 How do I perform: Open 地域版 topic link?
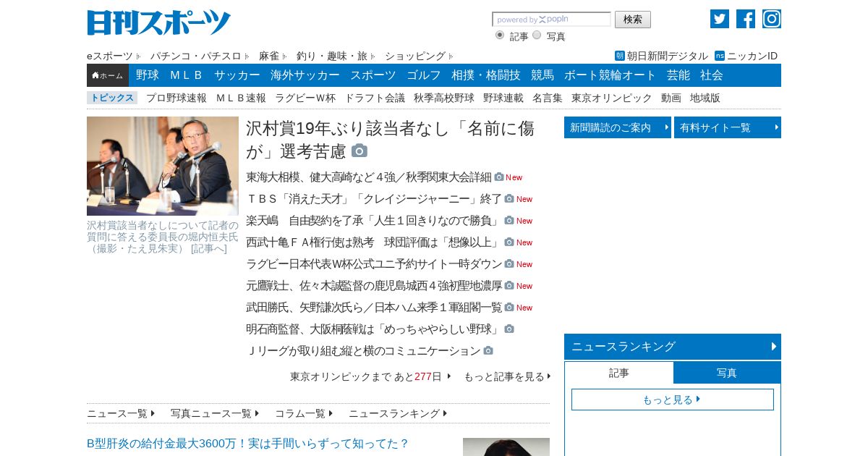point(705,98)
